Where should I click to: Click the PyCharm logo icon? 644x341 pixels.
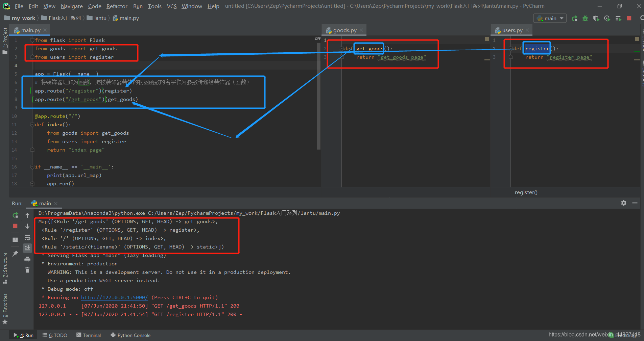[6, 6]
